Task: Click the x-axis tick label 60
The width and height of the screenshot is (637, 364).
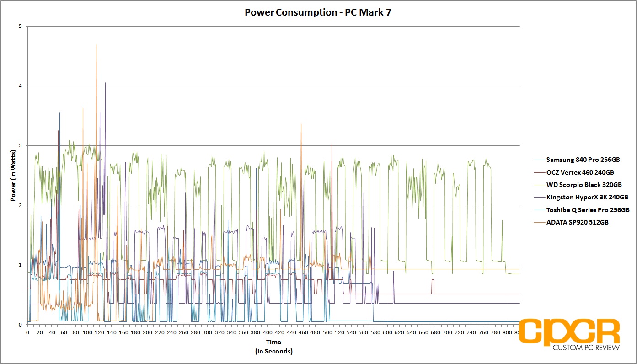Action: click(x=64, y=332)
